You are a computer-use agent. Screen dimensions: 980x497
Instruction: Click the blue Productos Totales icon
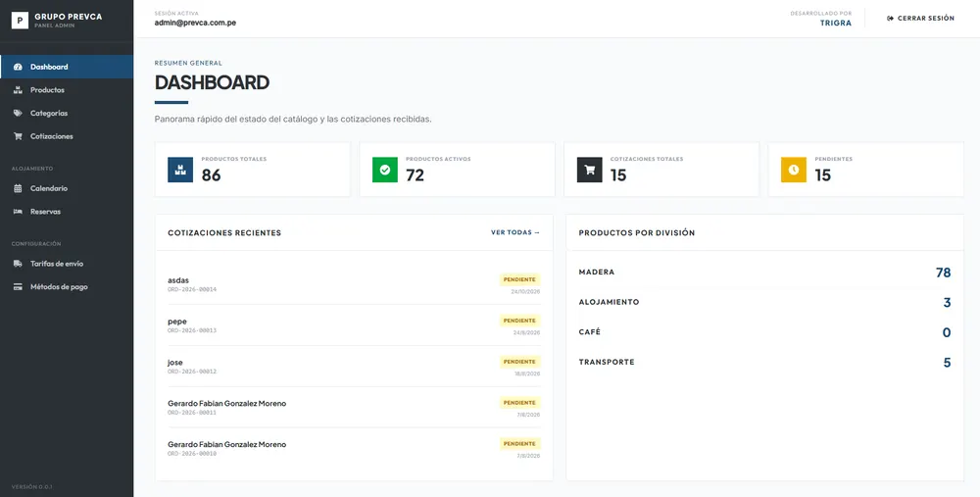pos(180,170)
